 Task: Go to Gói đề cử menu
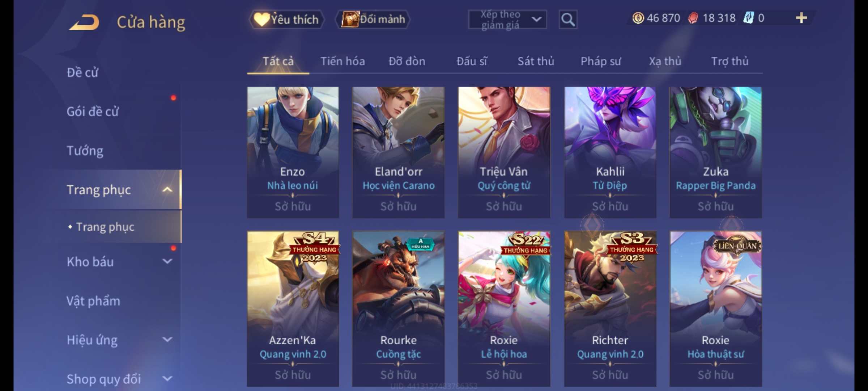93,112
